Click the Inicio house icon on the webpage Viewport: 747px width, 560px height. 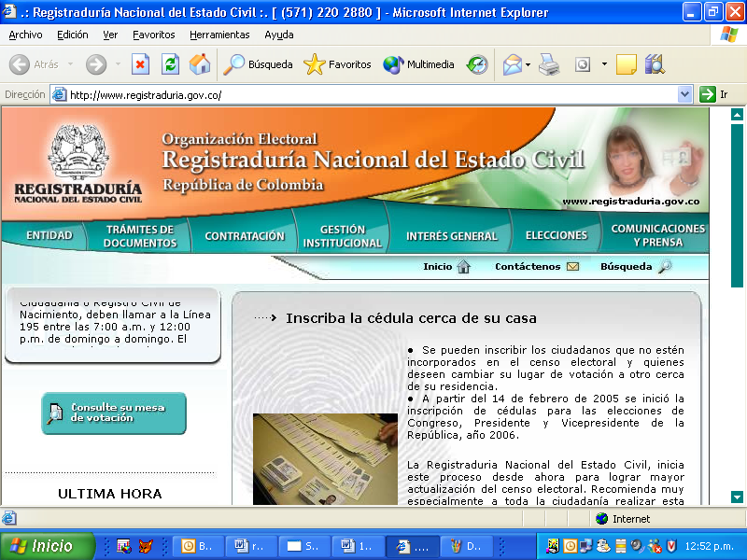(x=463, y=267)
